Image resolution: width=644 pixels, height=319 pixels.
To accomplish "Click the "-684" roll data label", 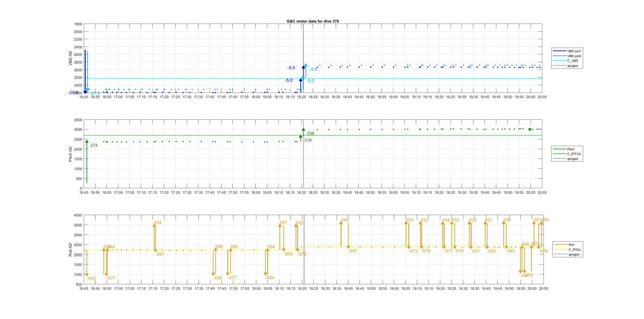I will 270,278.
